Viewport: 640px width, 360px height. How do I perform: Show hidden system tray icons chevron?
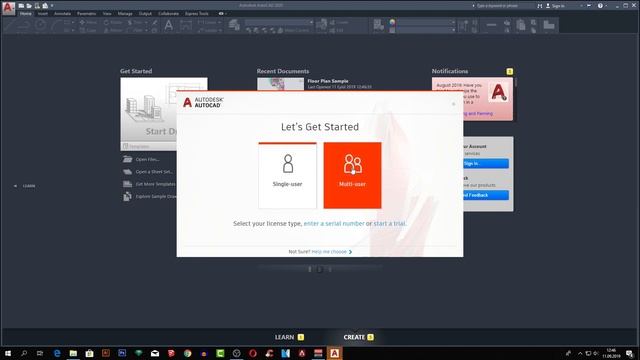click(580, 353)
